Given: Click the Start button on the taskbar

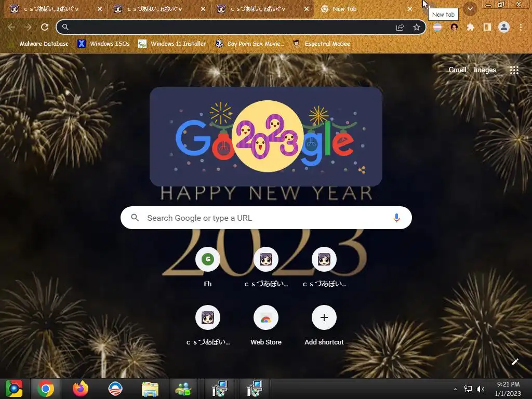Looking at the screenshot, I should [x=14, y=389].
